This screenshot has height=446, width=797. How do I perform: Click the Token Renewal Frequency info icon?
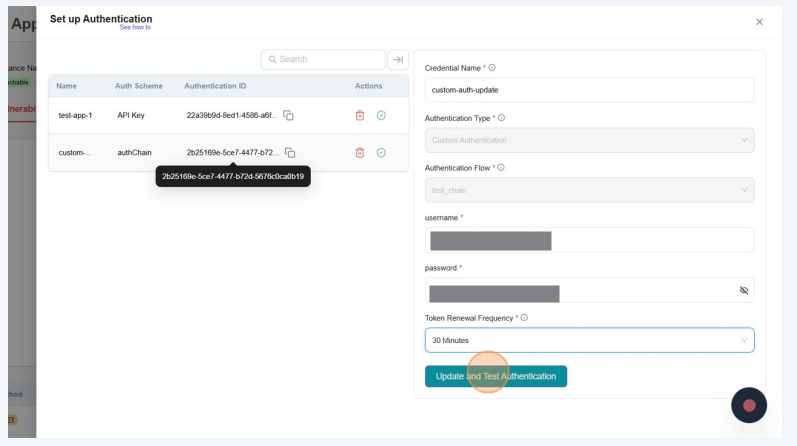tap(524, 318)
